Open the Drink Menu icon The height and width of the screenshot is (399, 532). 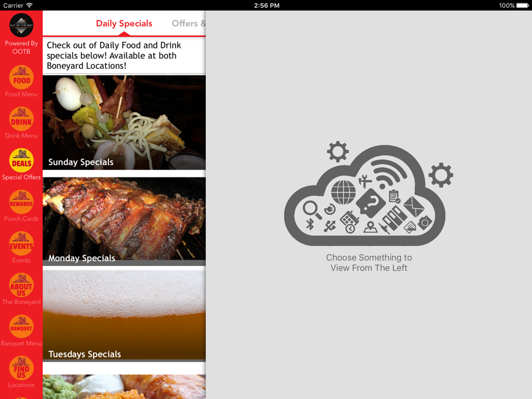(x=21, y=119)
